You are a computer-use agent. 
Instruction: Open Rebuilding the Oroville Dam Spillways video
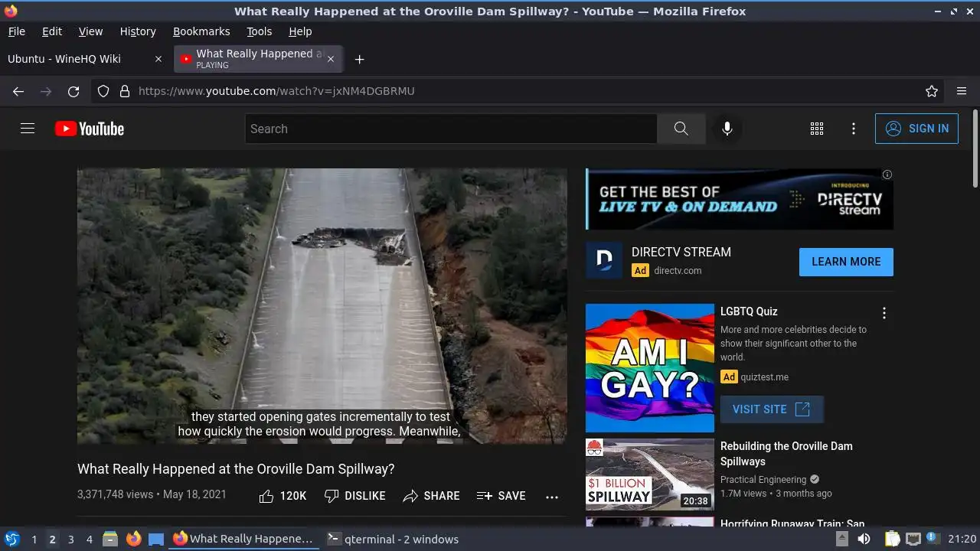(x=786, y=454)
